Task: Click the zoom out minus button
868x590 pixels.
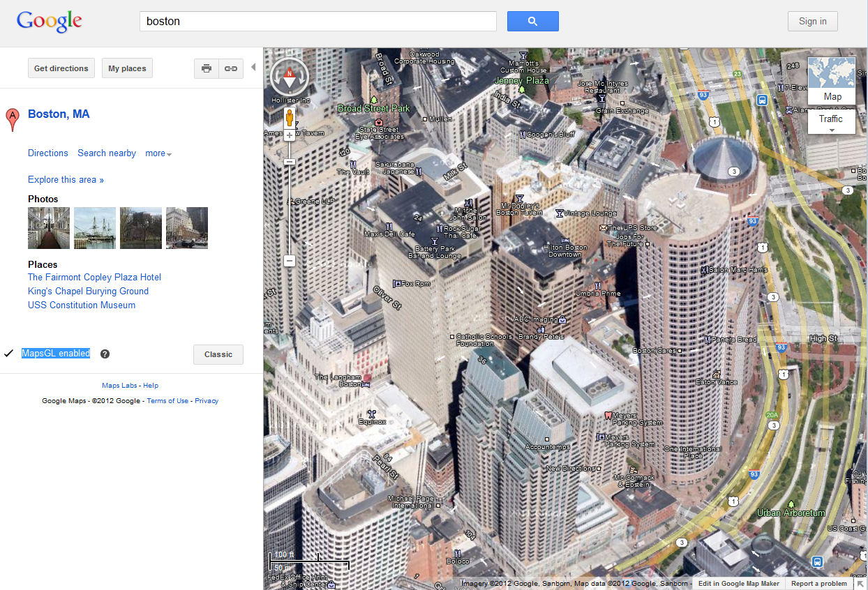Action: (290, 262)
